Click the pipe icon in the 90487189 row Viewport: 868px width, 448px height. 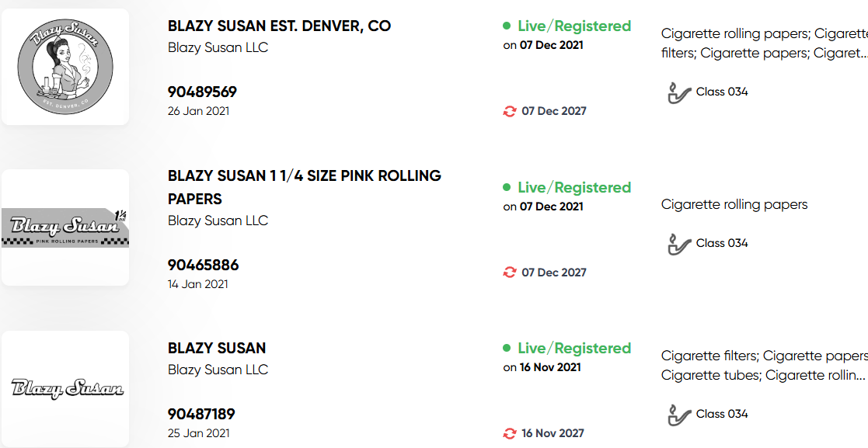(679, 415)
